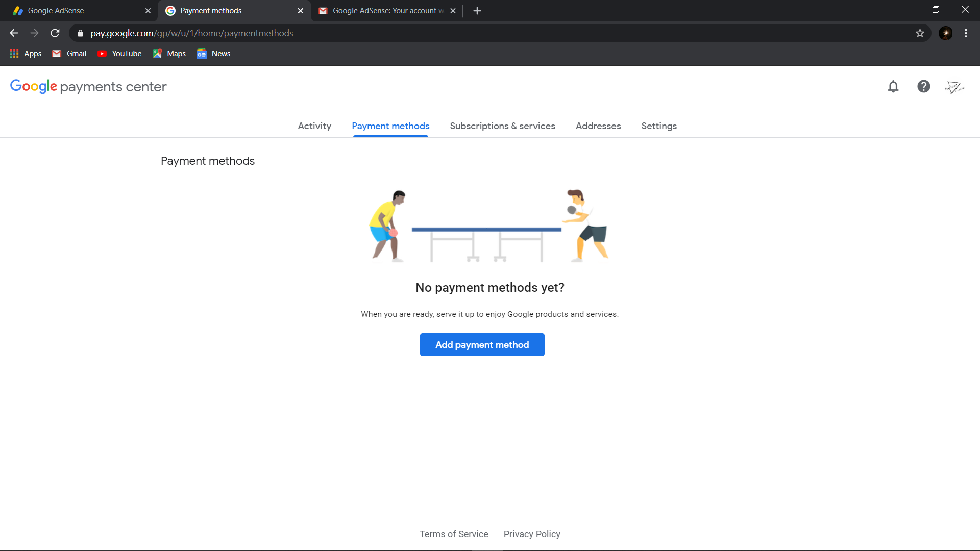Click the help question mark icon
The image size is (980, 551).
pyautogui.click(x=923, y=87)
